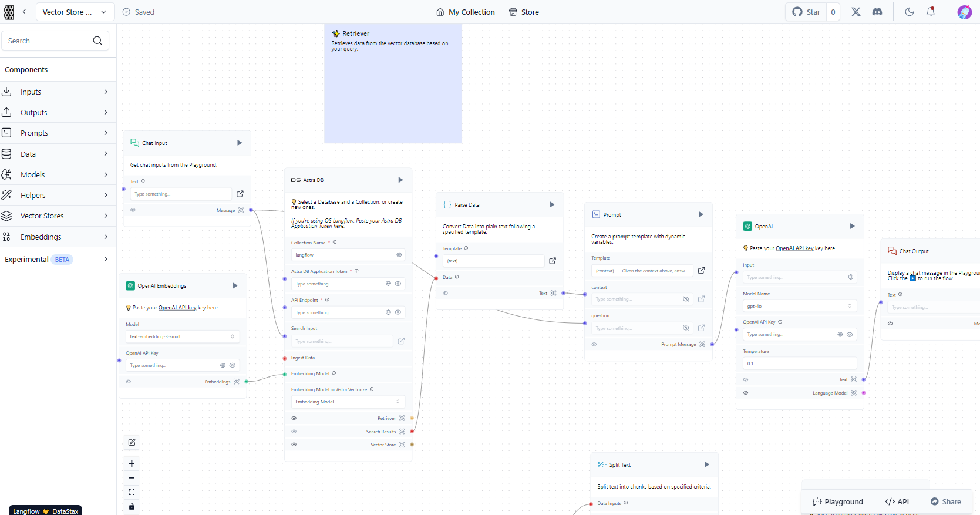Toggle Astra DB API Endpoint visibility eye
This screenshot has width=980, height=515.
click(398, 312)
